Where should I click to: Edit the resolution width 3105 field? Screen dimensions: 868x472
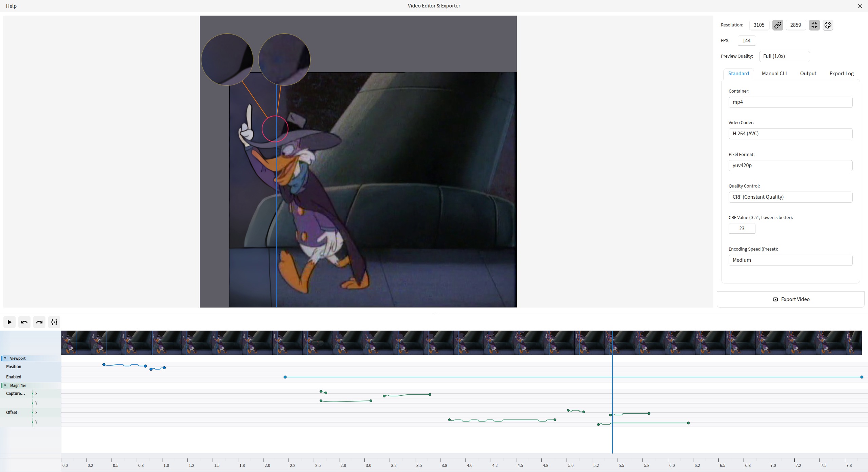(759, 25)
